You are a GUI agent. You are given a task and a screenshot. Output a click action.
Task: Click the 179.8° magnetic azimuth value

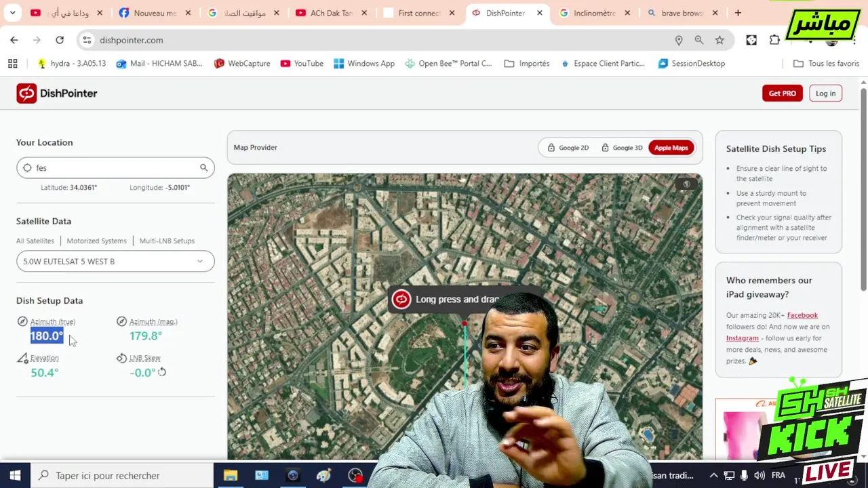pyautogui.click(x=146, y=335)
